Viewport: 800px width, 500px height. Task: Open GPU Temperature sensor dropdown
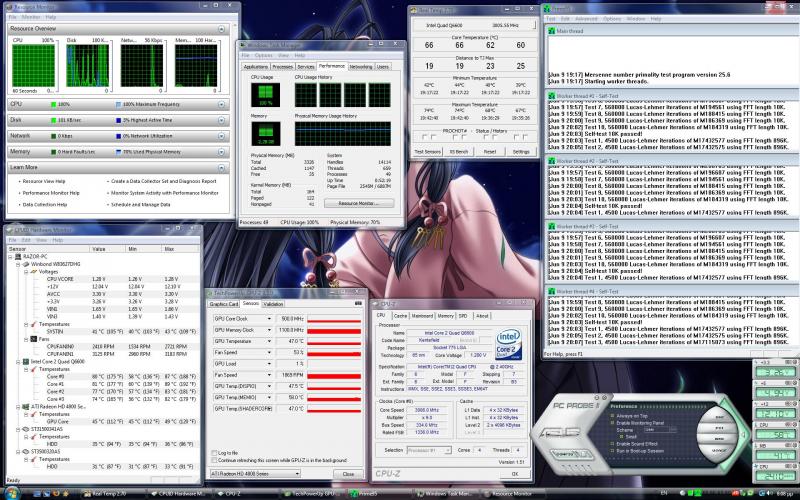click(269, 341)
